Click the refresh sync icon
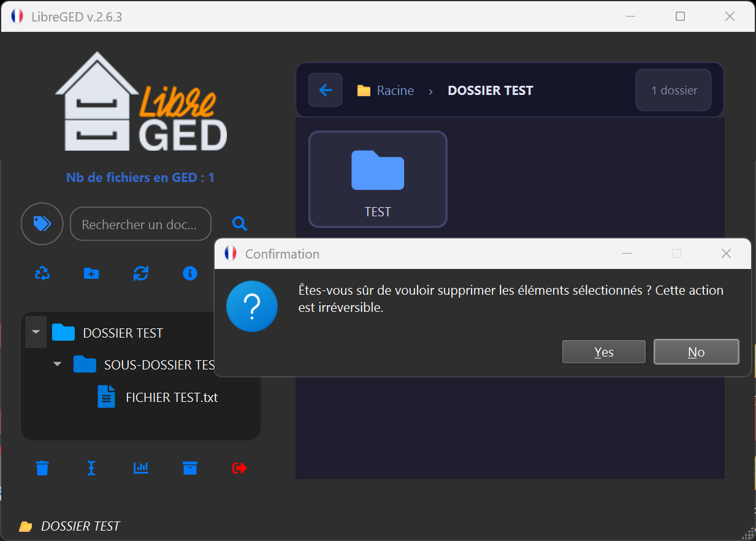756x541 pixels. pos(141,273)
